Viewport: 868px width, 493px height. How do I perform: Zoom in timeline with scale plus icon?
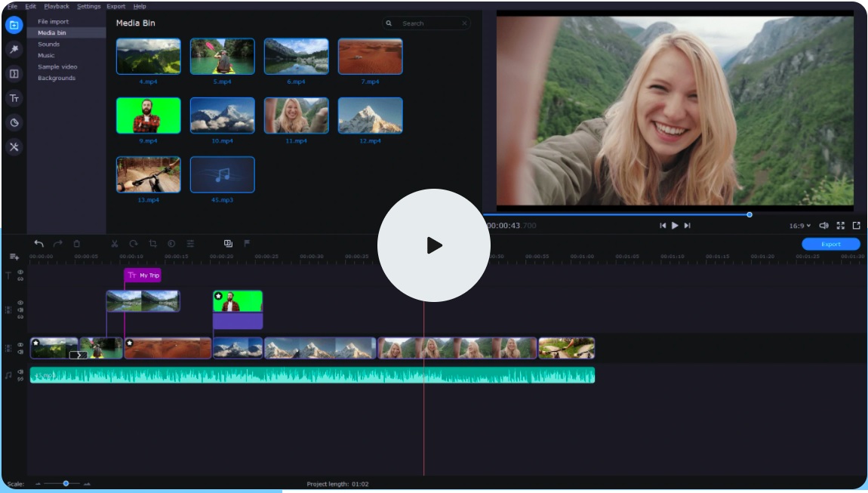coord(87,484)
